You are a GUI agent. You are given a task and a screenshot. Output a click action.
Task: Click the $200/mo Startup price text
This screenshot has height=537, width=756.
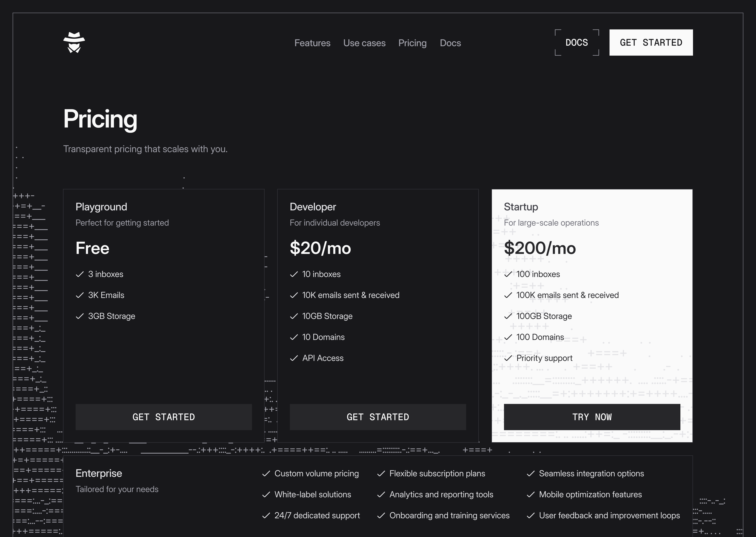(x=540, y=248)
